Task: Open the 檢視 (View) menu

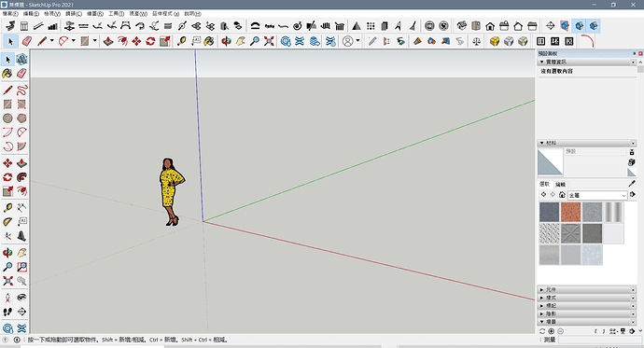Action: pos(52,14)
